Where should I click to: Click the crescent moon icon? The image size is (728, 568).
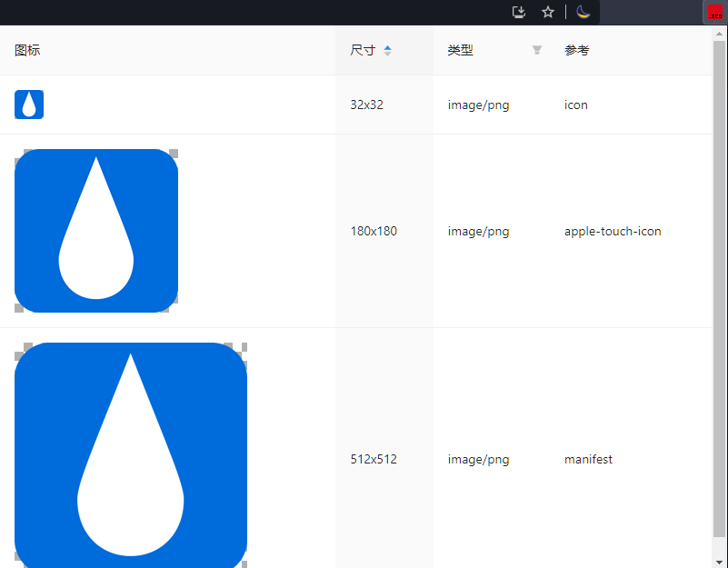(583, 12)
